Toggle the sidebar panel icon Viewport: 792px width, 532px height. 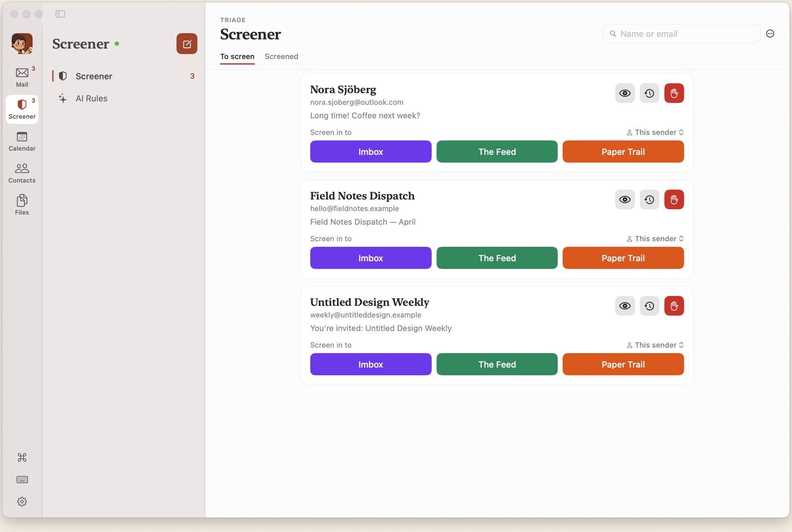pyautogui.click(x=60, y=14)
